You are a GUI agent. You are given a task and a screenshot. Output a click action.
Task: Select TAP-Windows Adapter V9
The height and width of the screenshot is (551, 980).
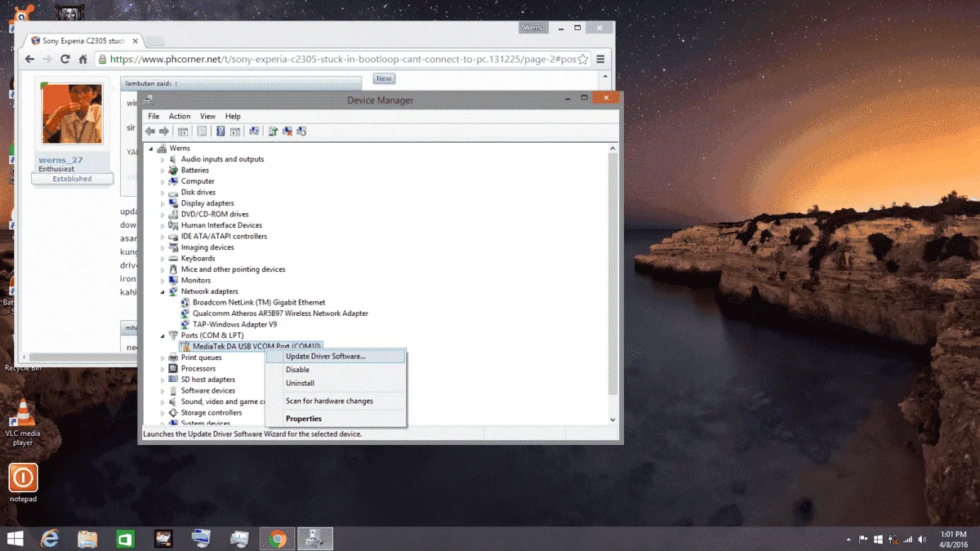(x=234, y=325)
